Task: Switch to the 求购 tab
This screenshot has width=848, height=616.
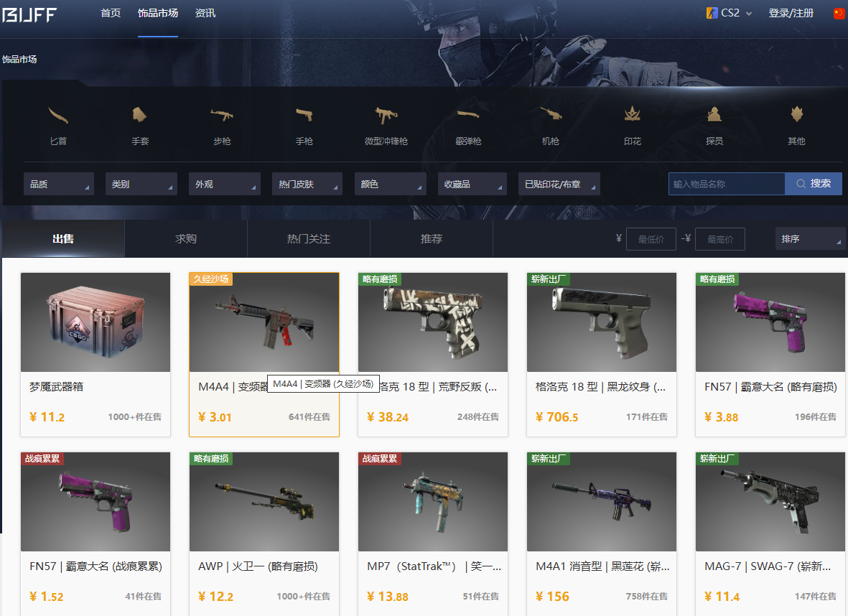Action: point(186,238)
